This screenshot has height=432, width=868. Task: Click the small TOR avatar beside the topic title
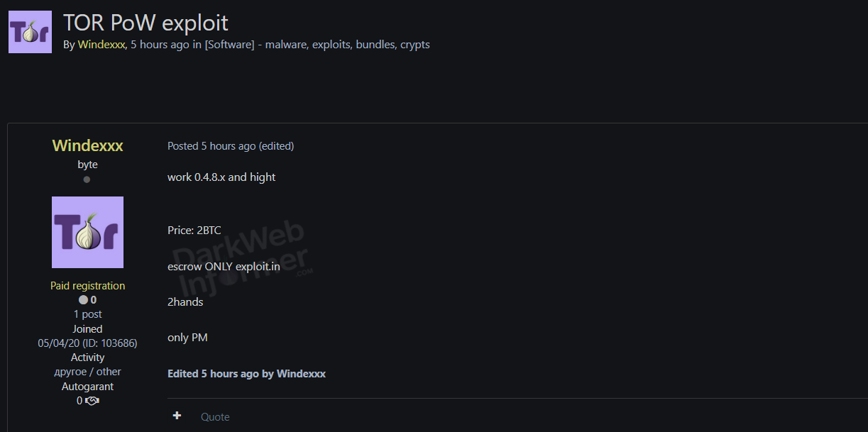(30, 32)
